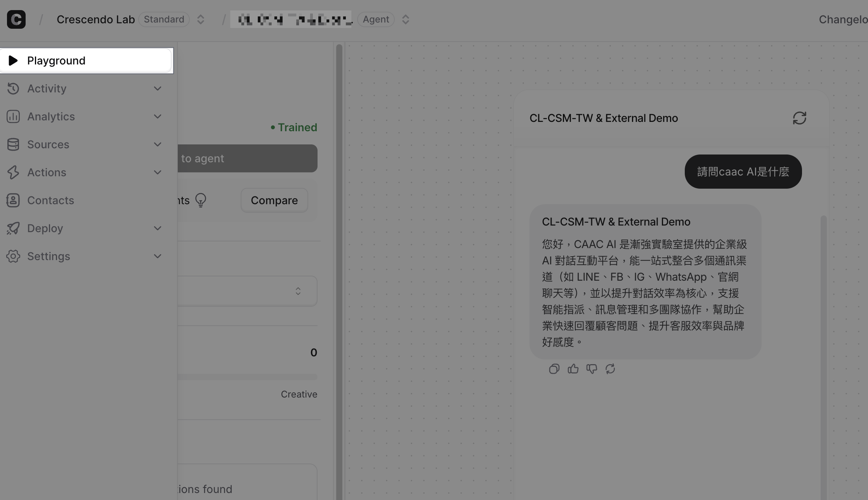Screen dimensions: 868x500
Task: Give thumbs down to the response
Action: pos(592,369)
